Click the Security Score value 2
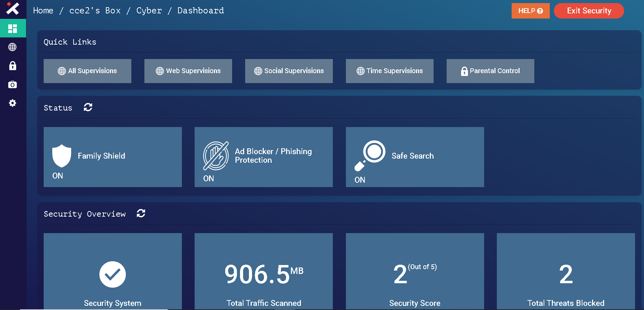This screenshot has width=644, height=310. 400,274
